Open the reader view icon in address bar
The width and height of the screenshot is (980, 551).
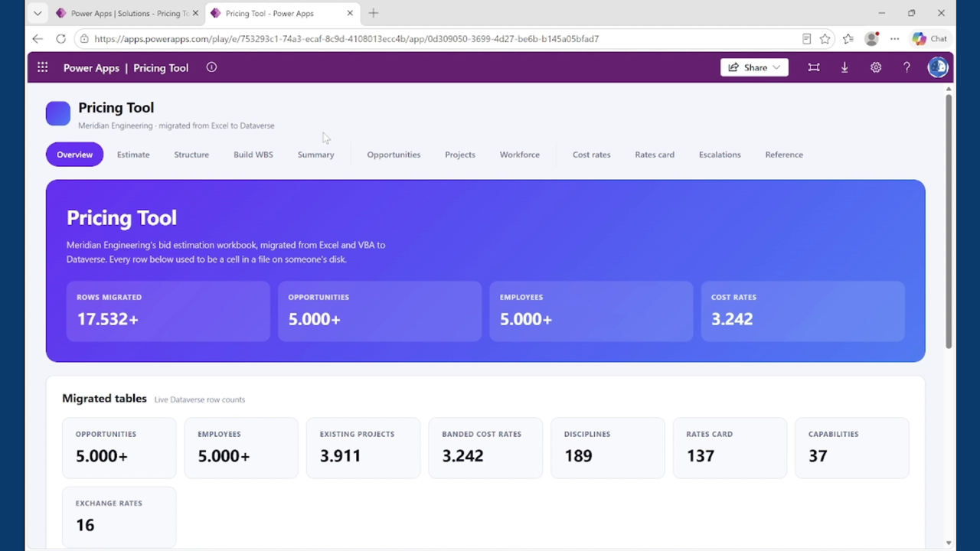pyautogui.click(x=806, y=38)
